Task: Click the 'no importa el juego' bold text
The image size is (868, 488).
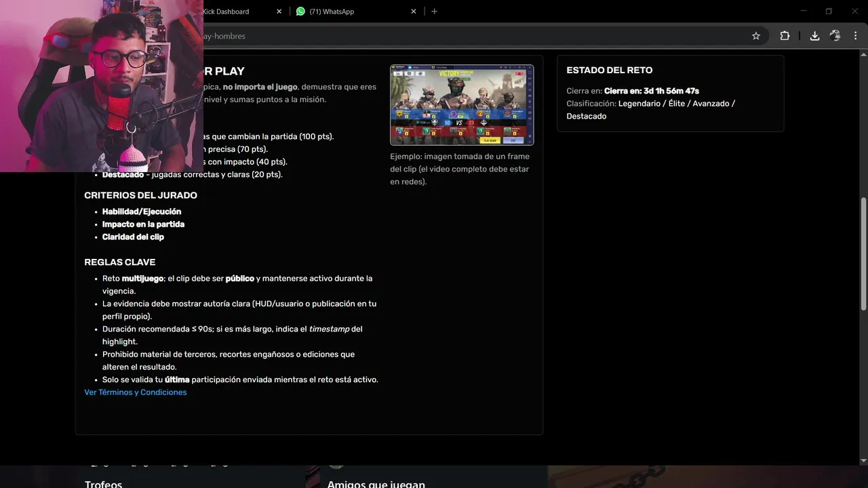Action: pyautogui.click(x=260, y=87)
